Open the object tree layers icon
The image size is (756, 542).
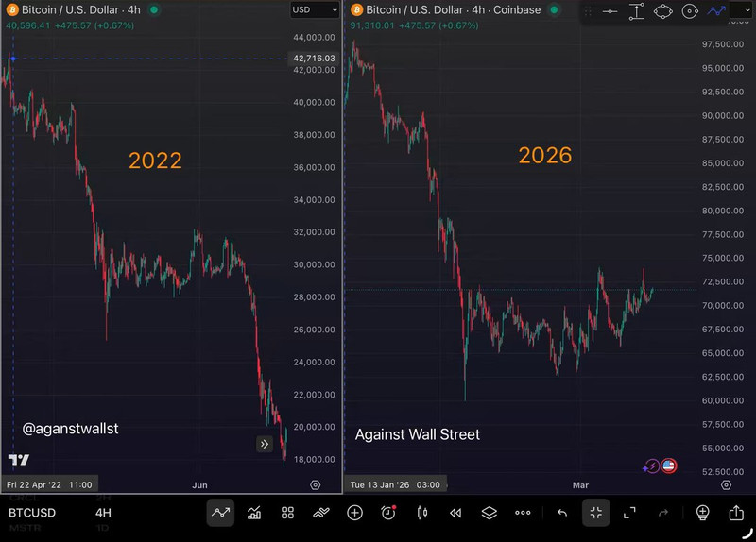(x=489, y=513)
